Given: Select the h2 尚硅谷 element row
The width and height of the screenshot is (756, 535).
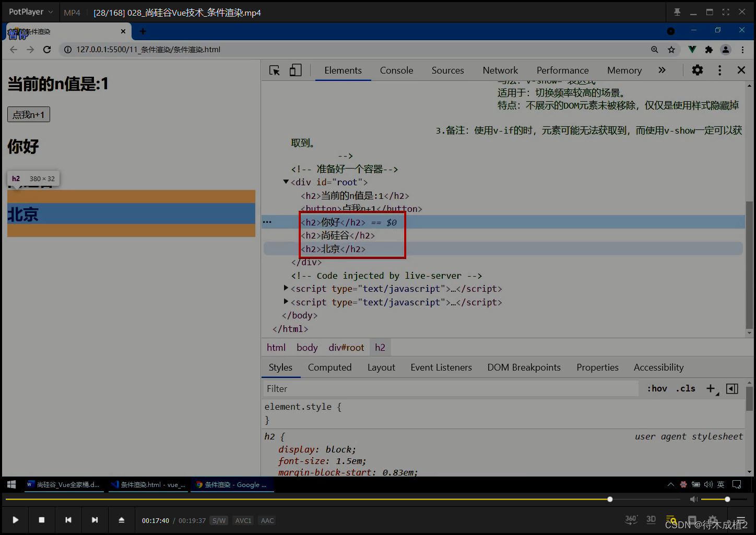Looking at the screenshot, I should (x=338, y=235).
